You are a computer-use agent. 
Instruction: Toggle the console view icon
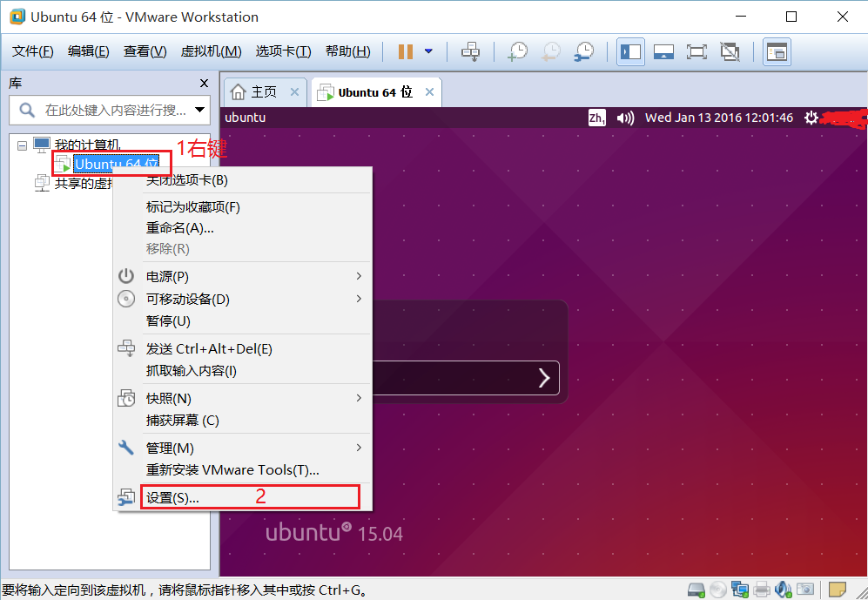point(777,52)
